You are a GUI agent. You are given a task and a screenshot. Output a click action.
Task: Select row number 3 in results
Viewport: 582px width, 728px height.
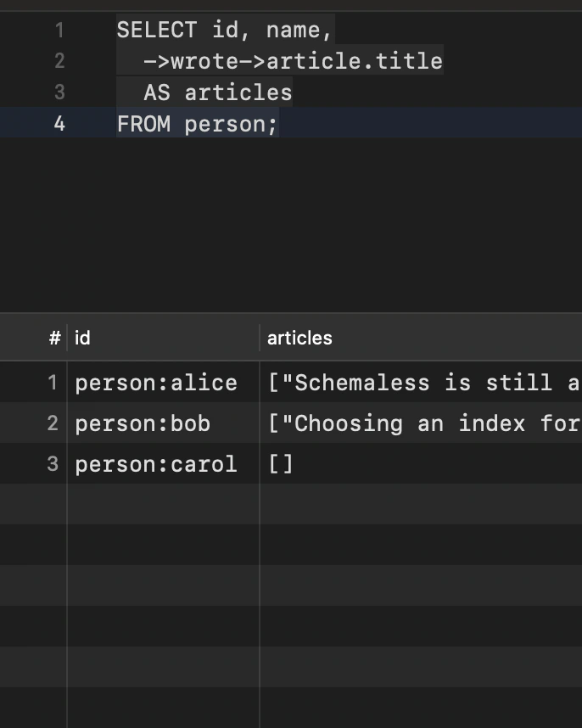coord(53,464)
